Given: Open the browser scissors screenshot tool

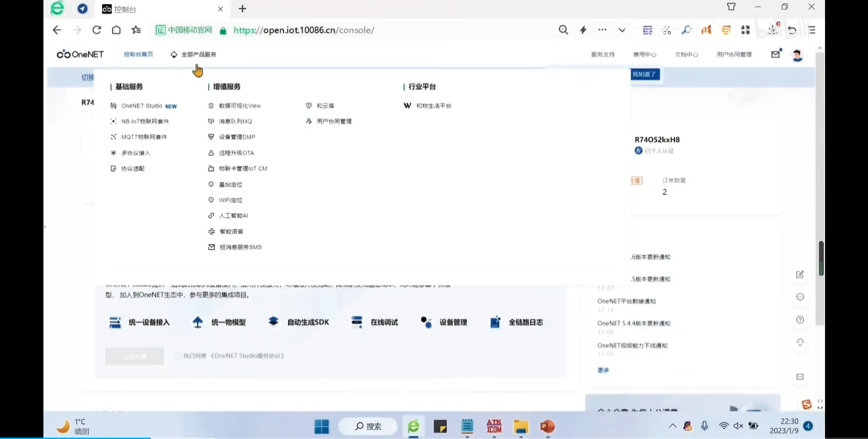Looking at the screenshot, I should tap(667, 30).
